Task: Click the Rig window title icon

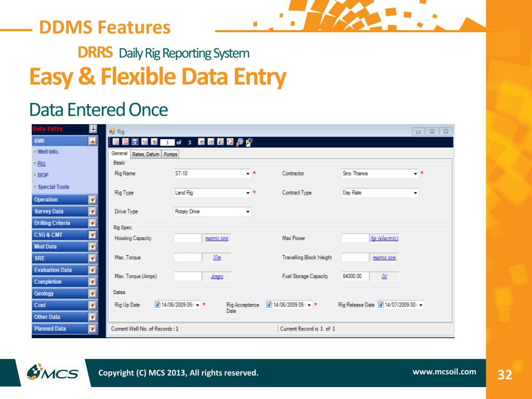Action: [112, 131]
